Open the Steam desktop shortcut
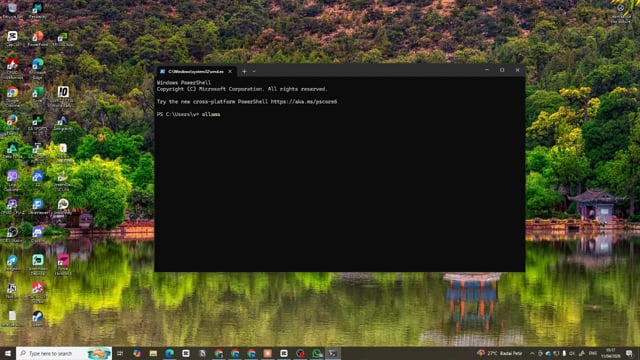 point(38,318)
